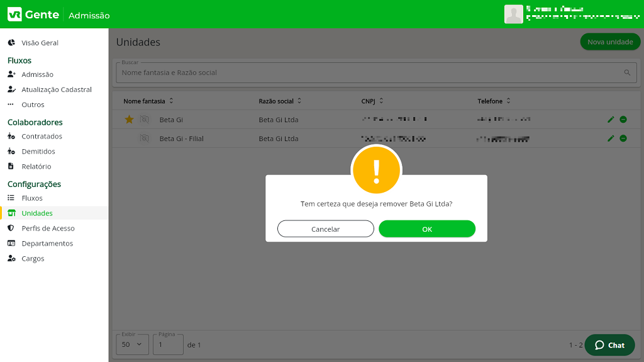Select Departamentos in the sidebar

47,244
